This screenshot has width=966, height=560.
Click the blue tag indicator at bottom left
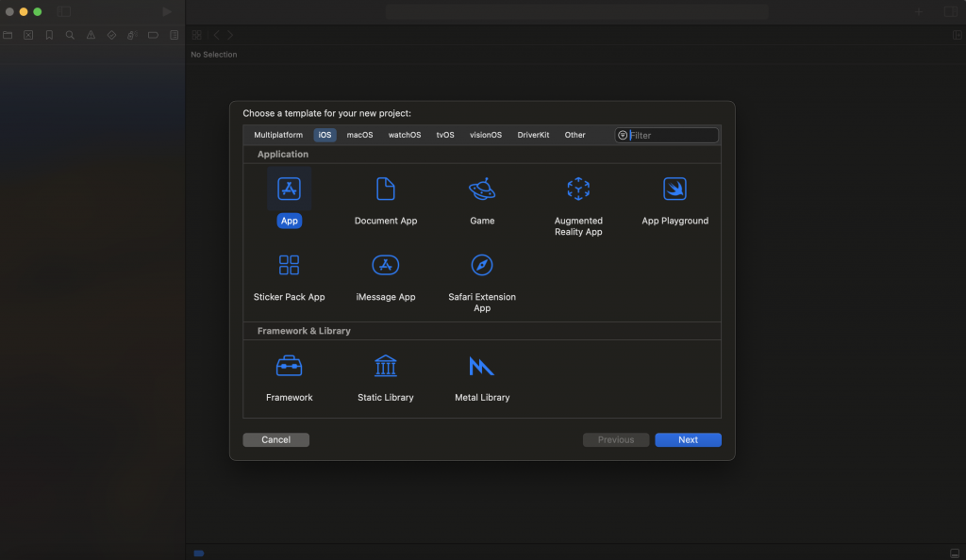pyautogui.click(x=198, y=553)
